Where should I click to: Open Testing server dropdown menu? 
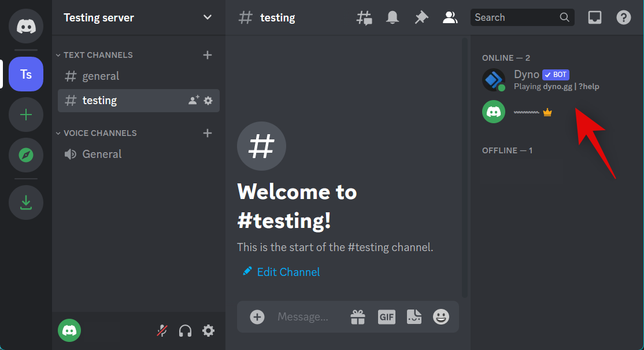[x=207, y=17]
